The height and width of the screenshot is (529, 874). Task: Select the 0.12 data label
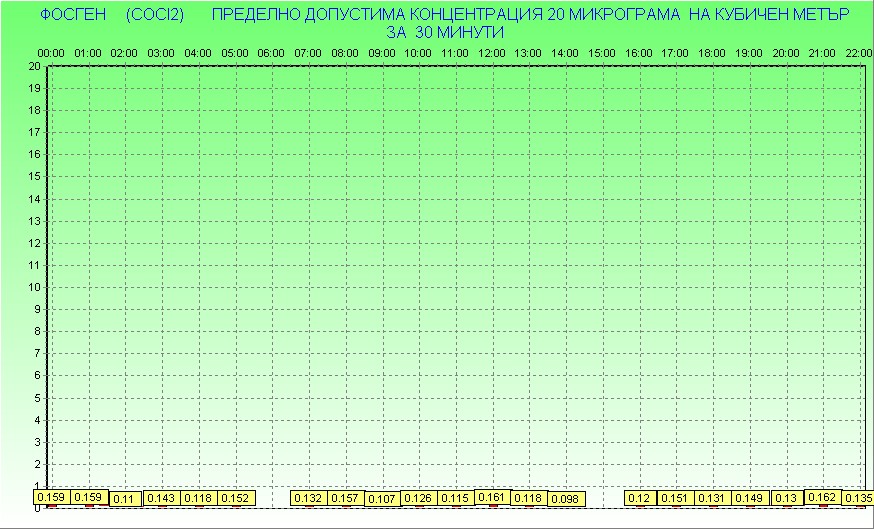click(639, 498)
